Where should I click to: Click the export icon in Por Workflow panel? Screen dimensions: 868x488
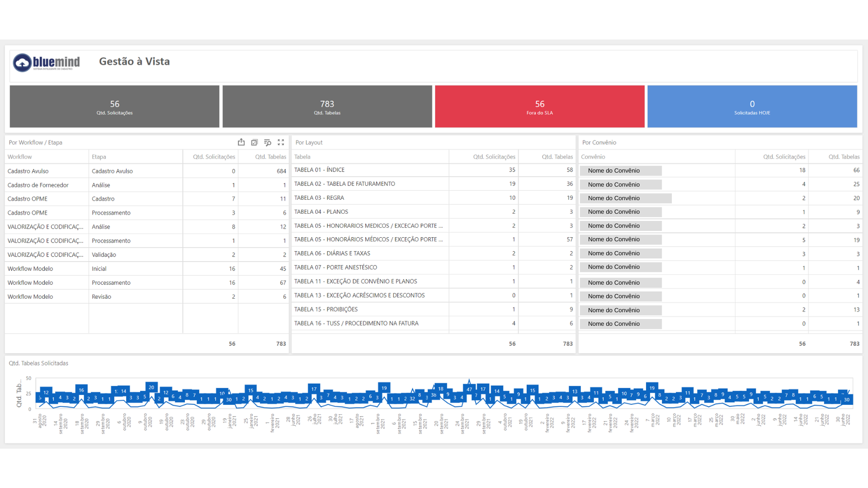(x=241, y=142)
